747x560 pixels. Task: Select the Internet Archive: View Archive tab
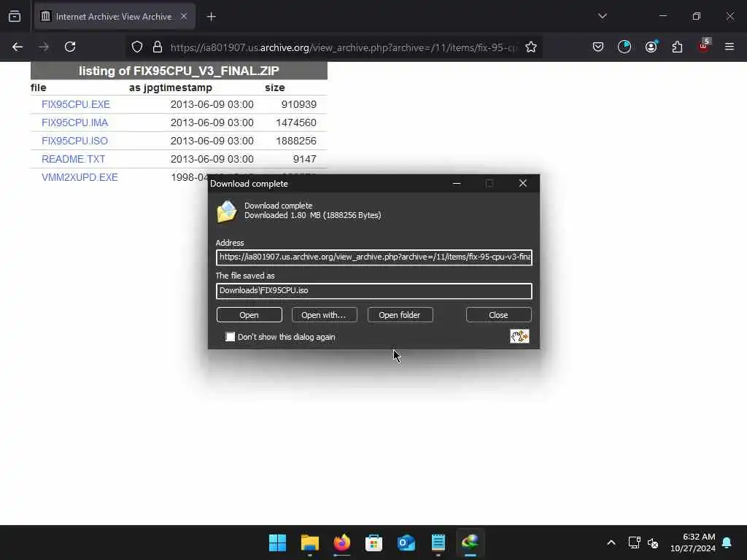point(115,17)
